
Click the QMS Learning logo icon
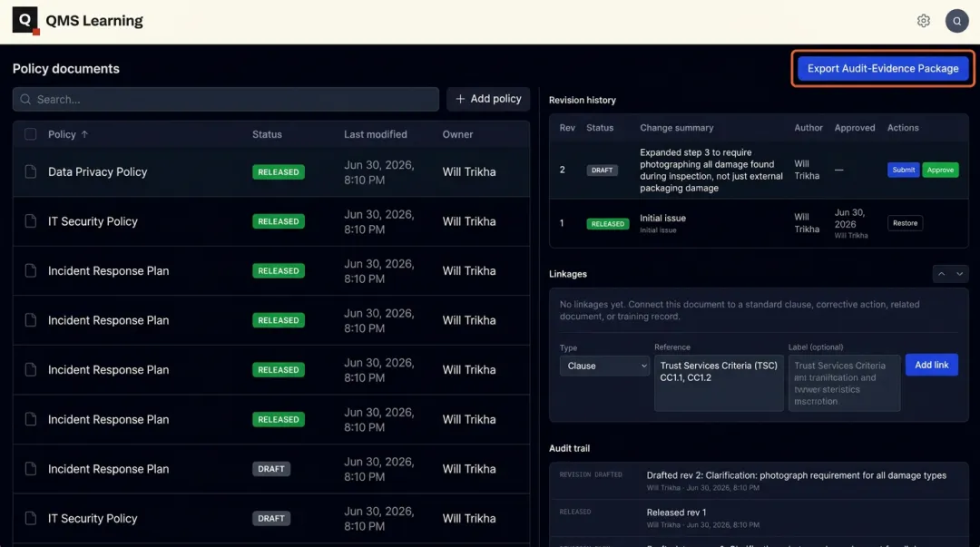click(x=25, y=21)
